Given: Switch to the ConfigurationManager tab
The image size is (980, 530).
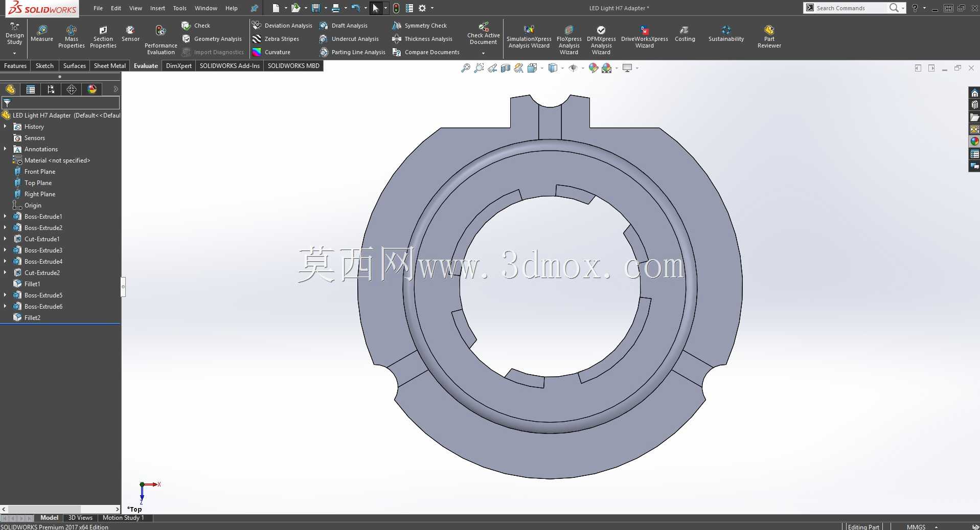Looking at the screenshot, I should 51,89.
